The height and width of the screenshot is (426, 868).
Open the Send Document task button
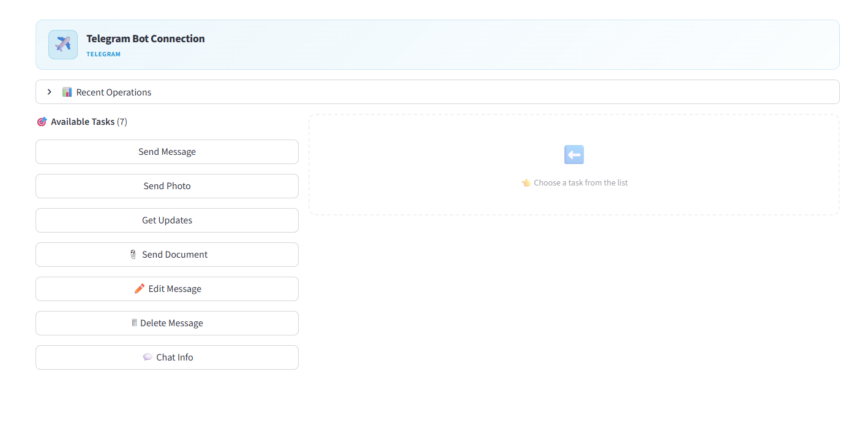(x=167, y=255)
